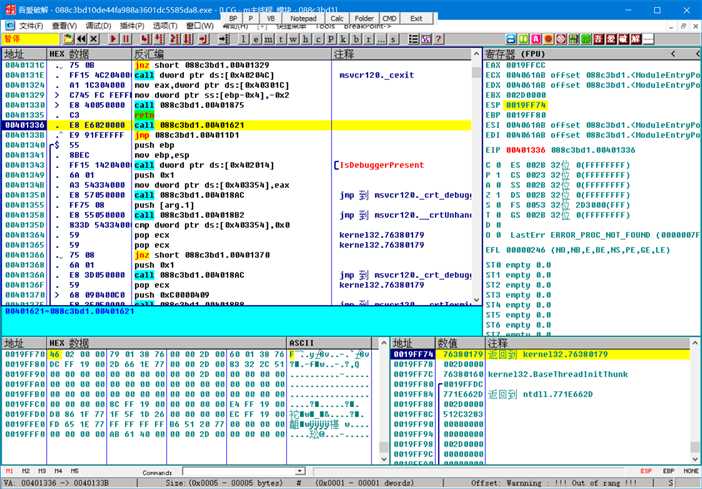
Task: Select EBP stack reference at bottom right
Action: pyautogui.click(x=668, y=471)
